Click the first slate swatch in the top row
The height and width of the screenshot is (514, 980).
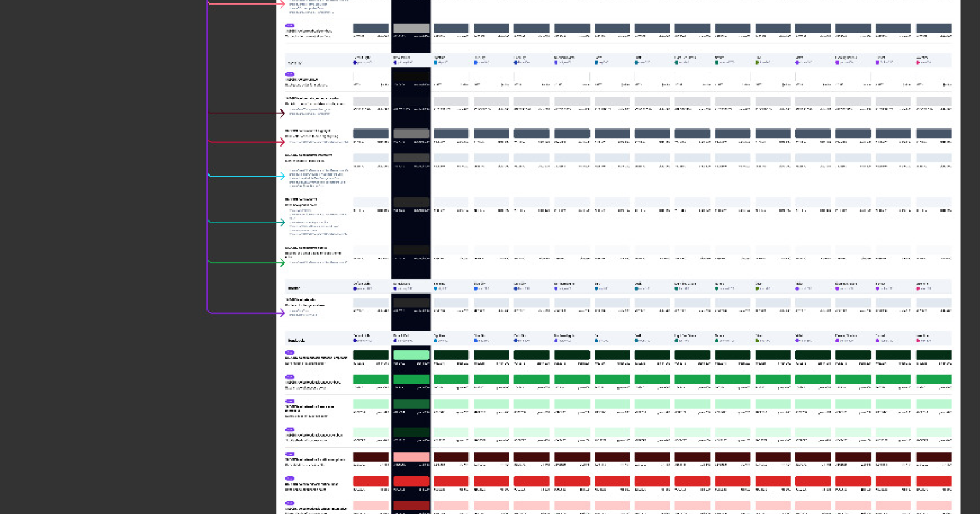coord(371,28)
